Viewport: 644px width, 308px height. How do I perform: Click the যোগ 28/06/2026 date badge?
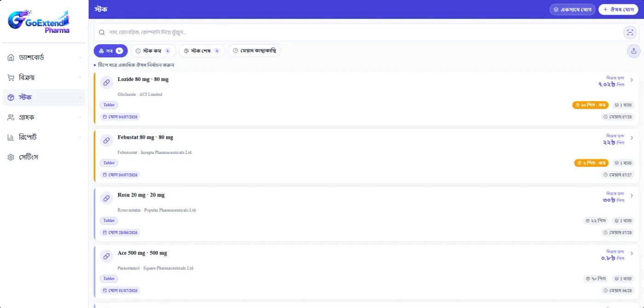pos(120,233)
